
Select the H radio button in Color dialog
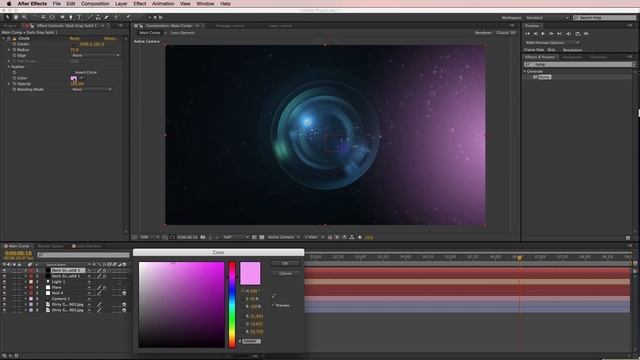[242, 291]
